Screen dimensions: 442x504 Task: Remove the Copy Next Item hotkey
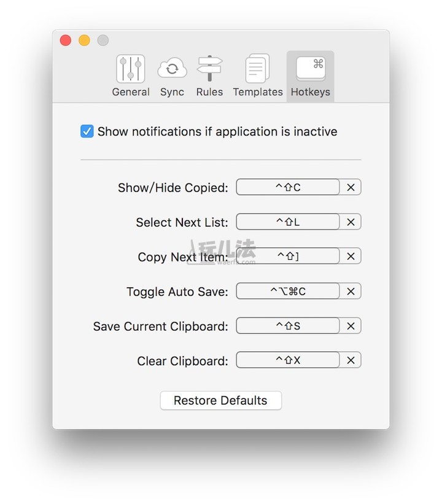351,257
